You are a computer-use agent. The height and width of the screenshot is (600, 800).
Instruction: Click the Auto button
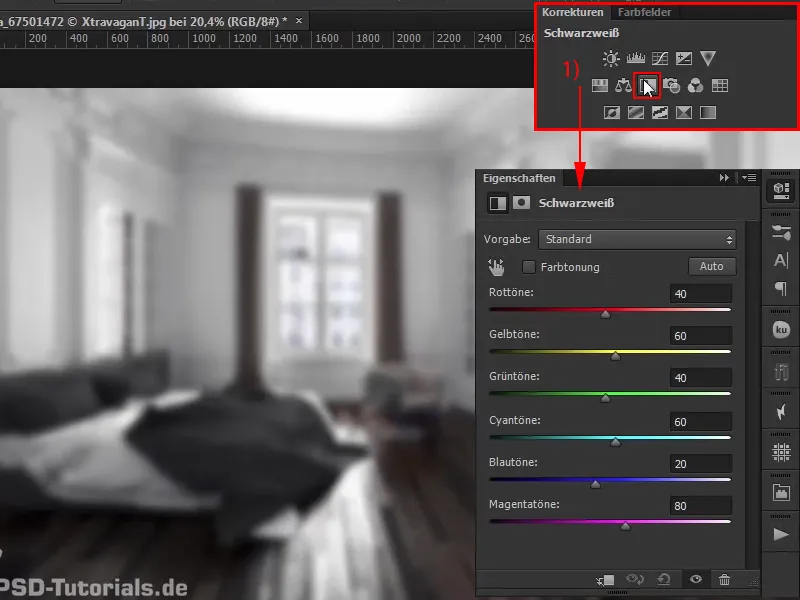(712, 267)
